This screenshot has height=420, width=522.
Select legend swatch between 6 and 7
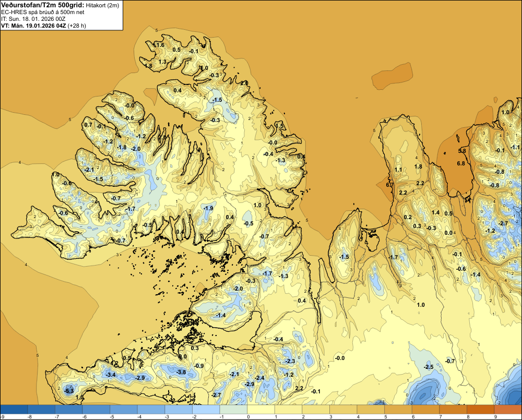coord(425,409)
